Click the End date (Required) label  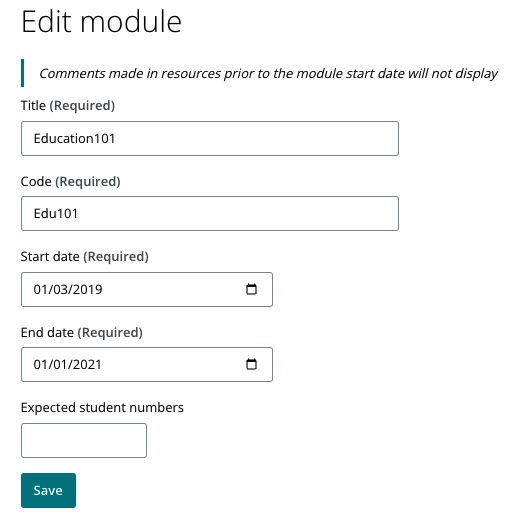82,332
